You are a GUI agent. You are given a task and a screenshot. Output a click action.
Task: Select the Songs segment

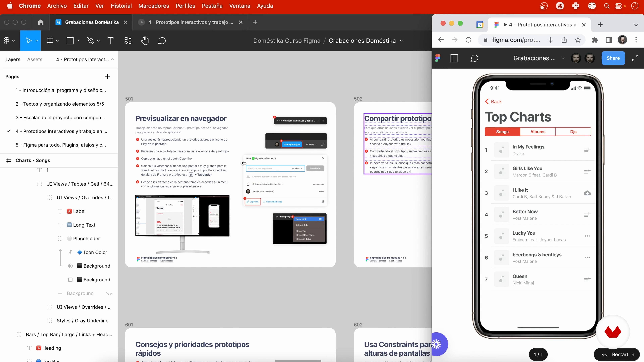click(x=502, y=132)
